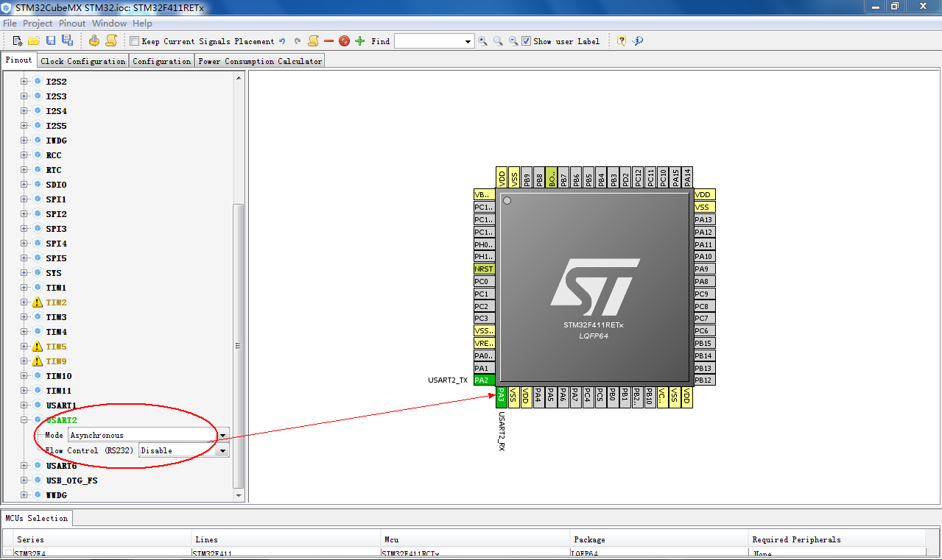Click the green PA3 pin on chip

pyautogui.click(x=502, y=397)
